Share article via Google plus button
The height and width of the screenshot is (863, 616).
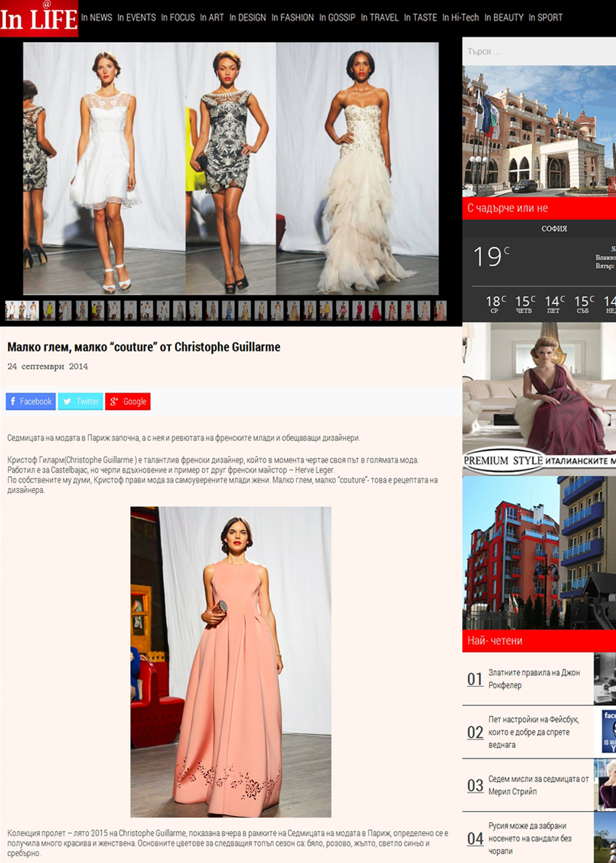pos(128,401)
